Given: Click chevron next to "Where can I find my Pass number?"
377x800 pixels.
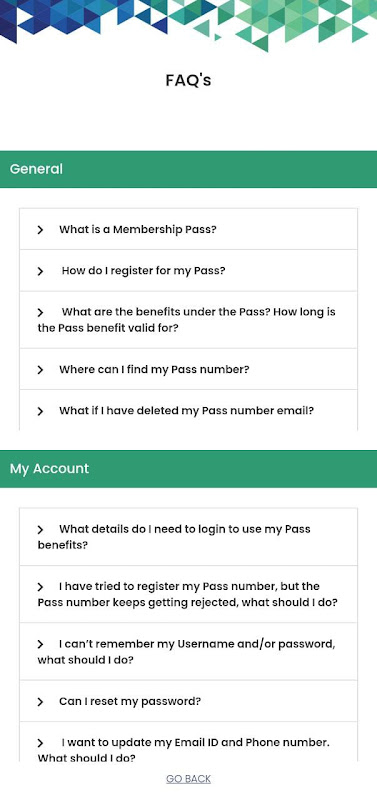Looking at the screenshot, I should coord(40,370).
